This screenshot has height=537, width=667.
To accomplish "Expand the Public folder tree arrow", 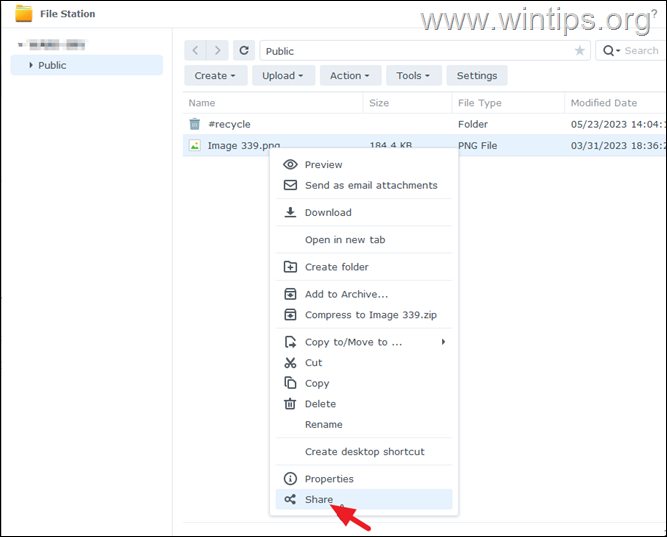I will pyautogui.click(x=31, y=65).
